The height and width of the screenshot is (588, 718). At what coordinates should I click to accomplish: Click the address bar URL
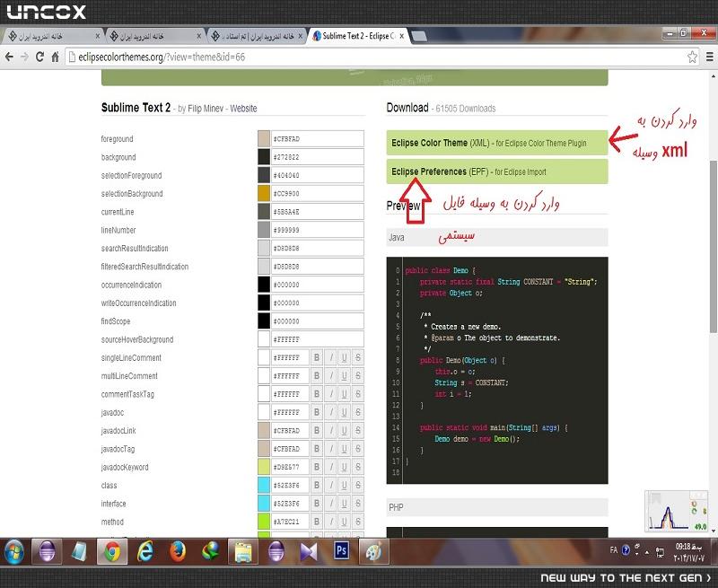pos(162,57)
